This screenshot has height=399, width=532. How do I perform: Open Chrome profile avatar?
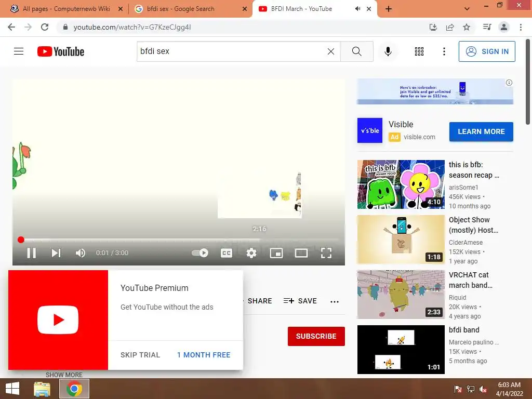504,27
